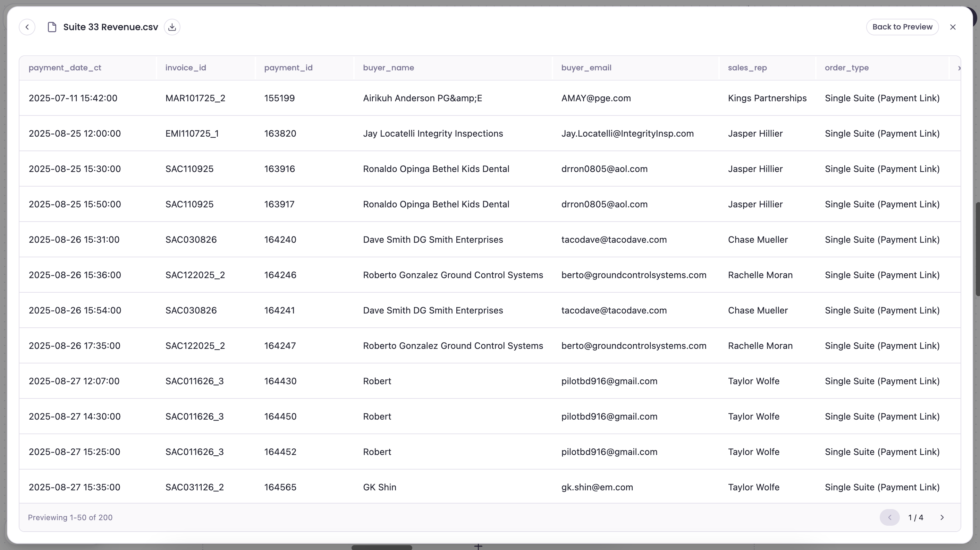Image resolution: width=980 pixels, height=550 pixels.
Task: Click the right-edge column overflow indicator
Action: (x=960, y=68)
